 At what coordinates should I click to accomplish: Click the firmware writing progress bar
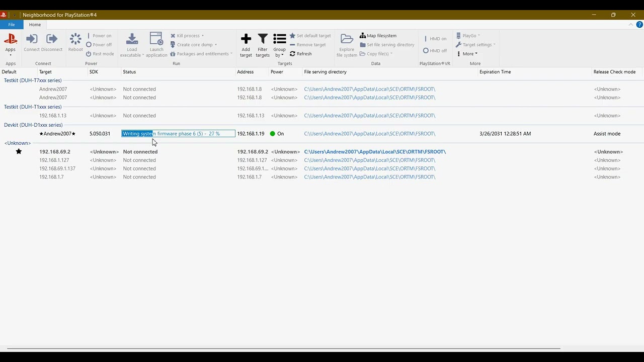(x=179, y=134)
